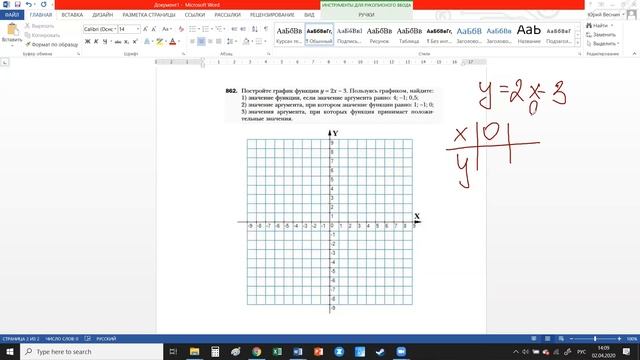Toggle center alignment paragraph button
The width and height of the screenshot is (640, 360).
(201, 41)
